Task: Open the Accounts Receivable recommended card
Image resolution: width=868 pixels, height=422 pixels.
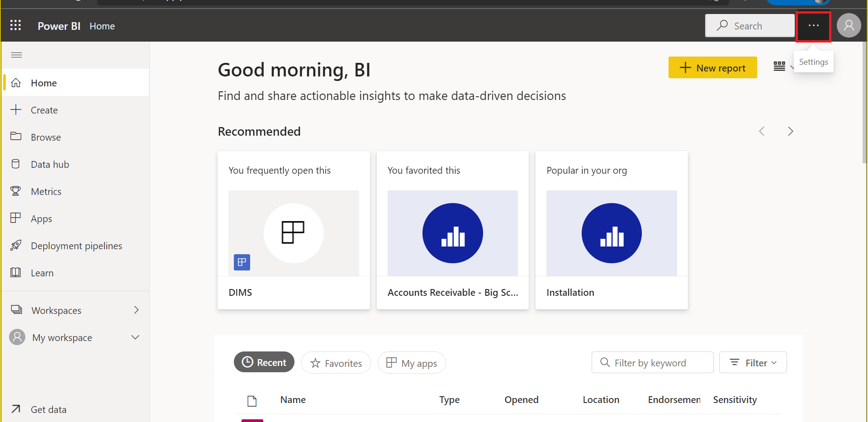Action: pyautogui.click(x=453, y=230)
